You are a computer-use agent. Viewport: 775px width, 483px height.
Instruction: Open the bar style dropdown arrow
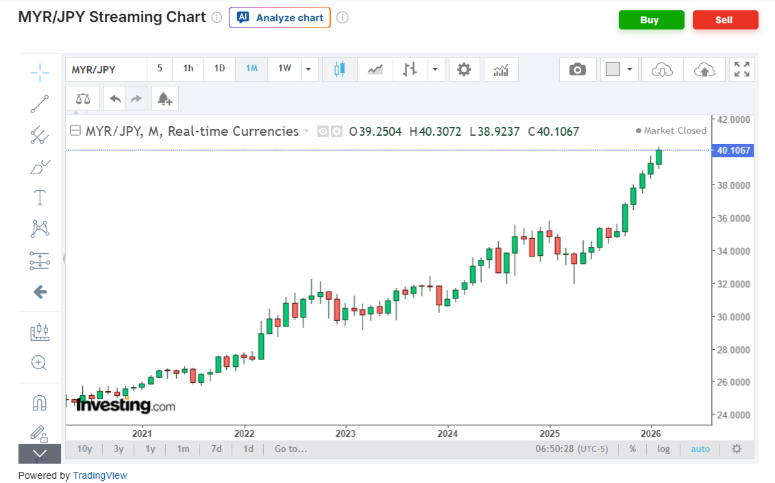435,69
